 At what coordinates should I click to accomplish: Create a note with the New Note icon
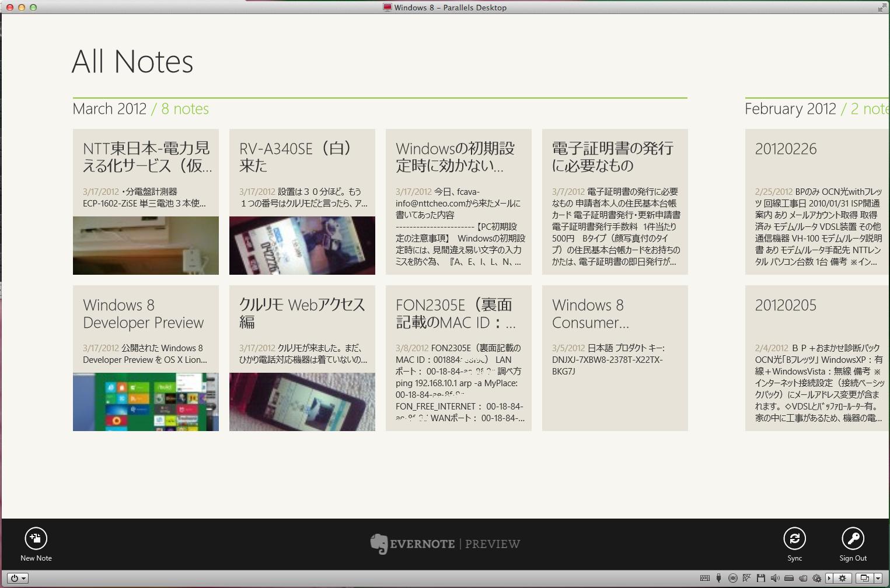click(36, 538)
